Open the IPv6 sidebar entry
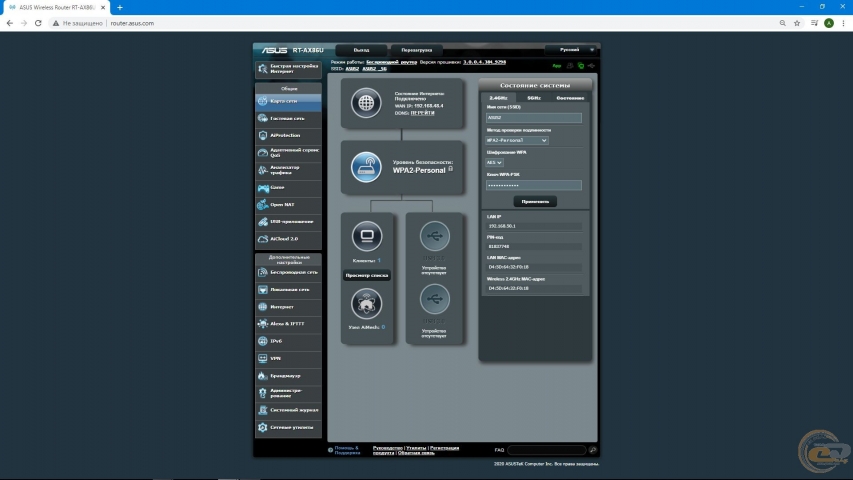The image size is (853, 480). pyautogui.click(x=288, y=341)
